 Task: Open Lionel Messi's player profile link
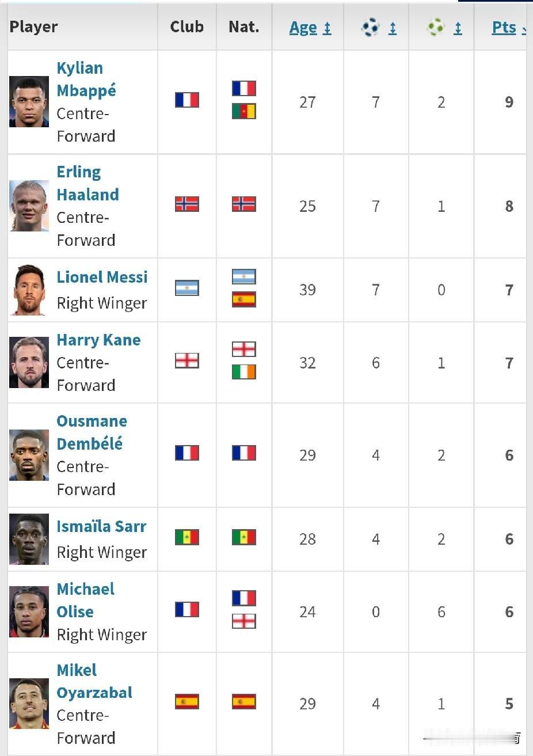coord(102,277)
